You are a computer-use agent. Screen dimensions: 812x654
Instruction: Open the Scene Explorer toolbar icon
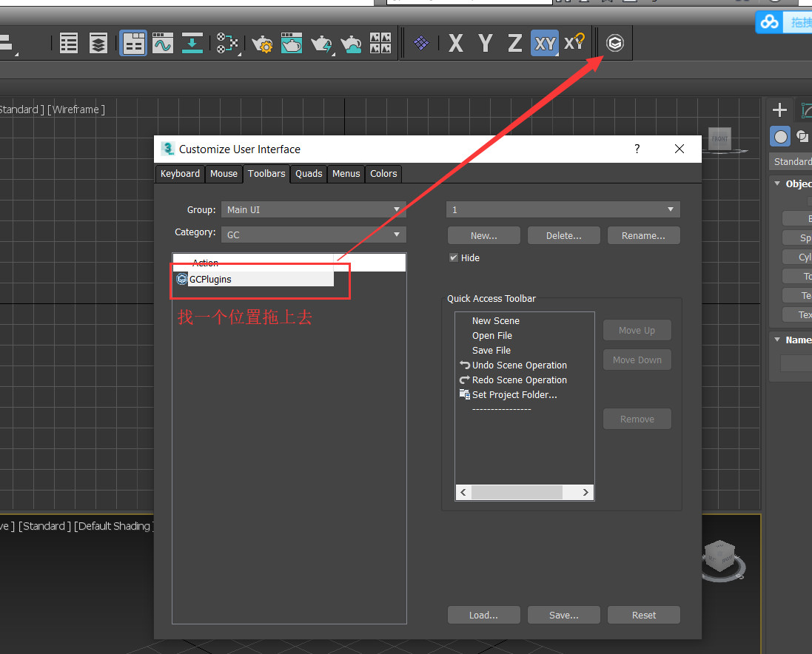tap(68, 43)
